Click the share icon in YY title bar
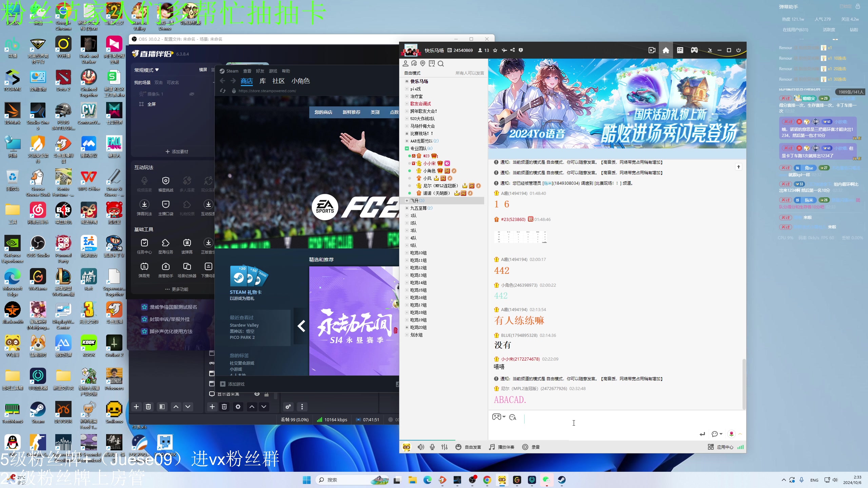This screenshot has height=488, width=868. tap(512, 50)
